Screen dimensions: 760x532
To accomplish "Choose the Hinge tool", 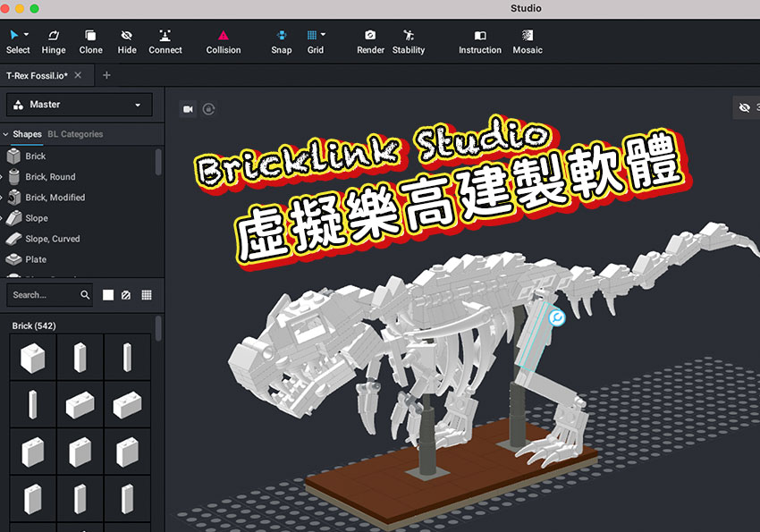I will 54,42.
